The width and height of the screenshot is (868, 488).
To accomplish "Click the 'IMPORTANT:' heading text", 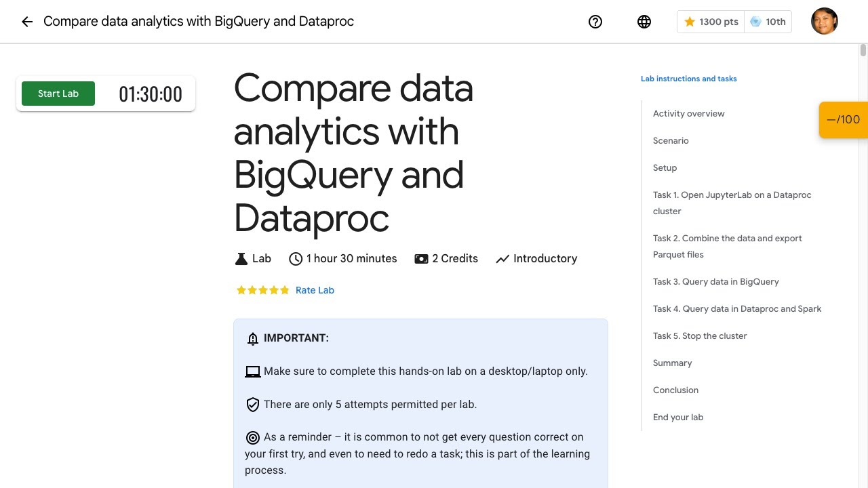I will pos(296,338).
